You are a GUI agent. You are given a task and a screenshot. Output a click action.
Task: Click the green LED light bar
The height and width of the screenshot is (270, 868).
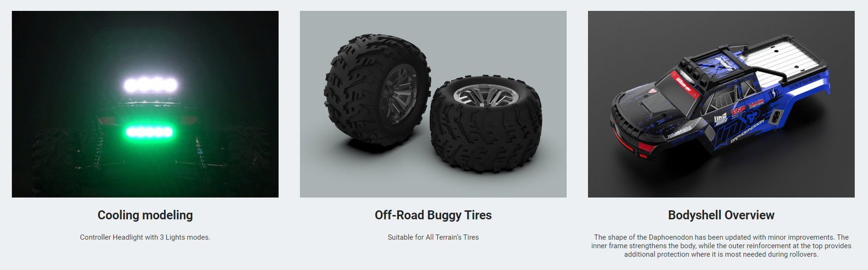click(x=149, y=131)
